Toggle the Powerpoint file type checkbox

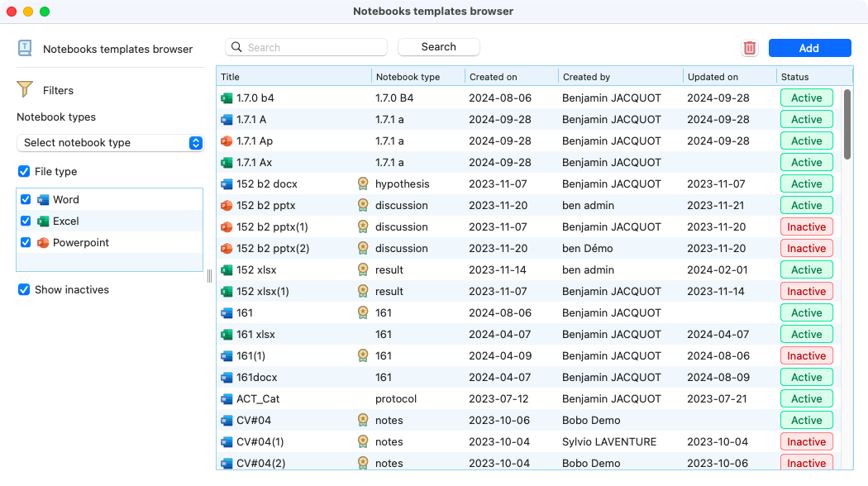pos(26,242)
